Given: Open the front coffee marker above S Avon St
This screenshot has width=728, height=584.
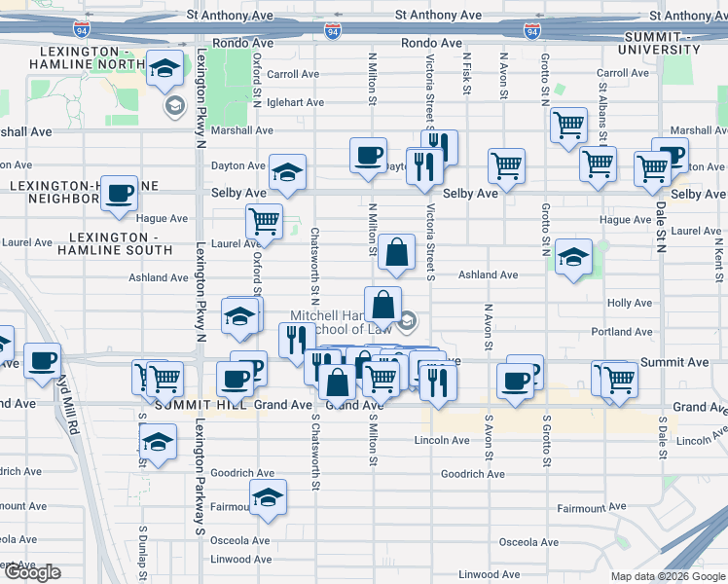Looking at the screenshot, I should [x=516, y=383].
